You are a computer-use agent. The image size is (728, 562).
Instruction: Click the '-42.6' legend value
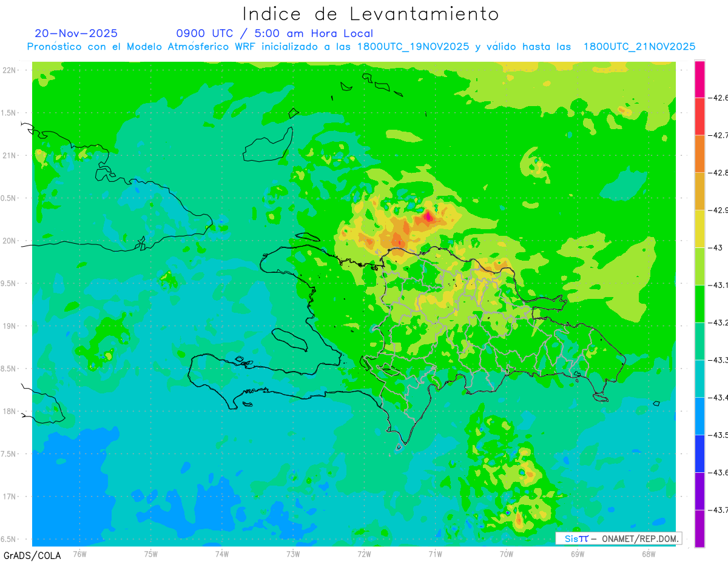coord(719,98)
